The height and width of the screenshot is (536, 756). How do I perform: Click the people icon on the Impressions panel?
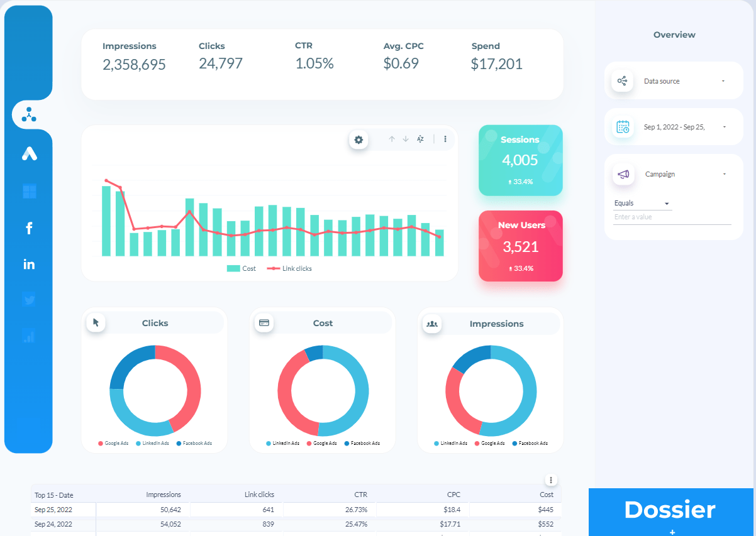(x=432, y=323)
